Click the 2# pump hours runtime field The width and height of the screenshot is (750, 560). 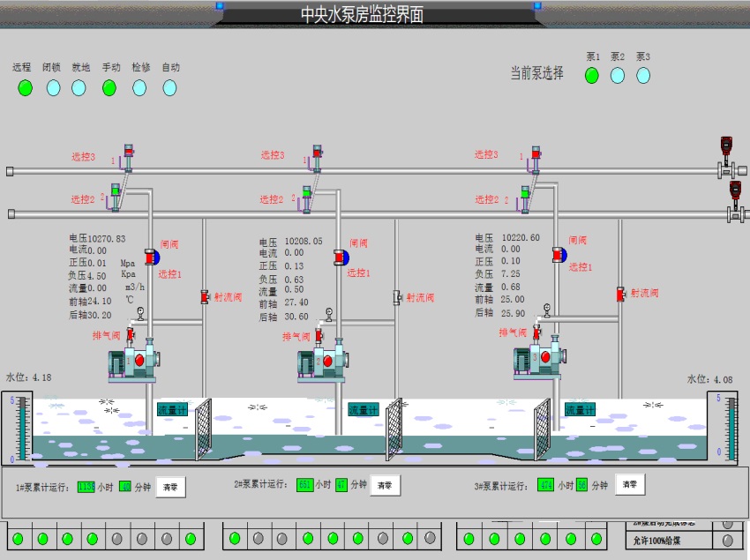pos(304,485)
